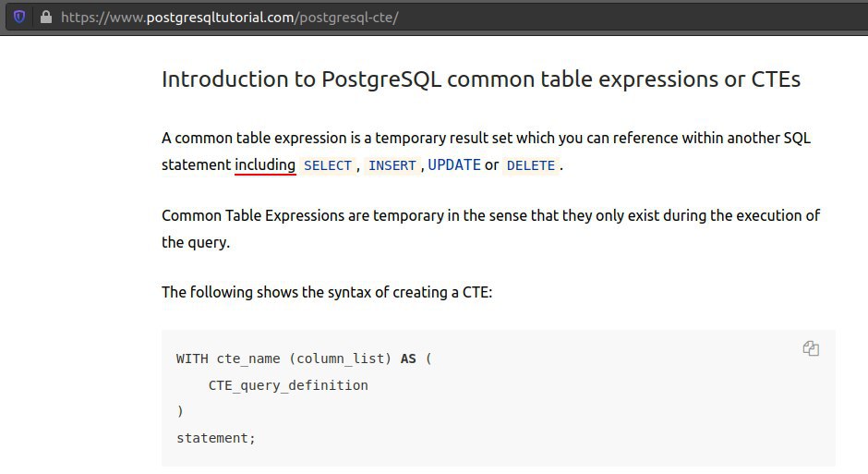Image resolution: width=868 pixels, height=474 pixels.
Task: Click the shield tracking protection icon
Action: (x=19, y=18)
